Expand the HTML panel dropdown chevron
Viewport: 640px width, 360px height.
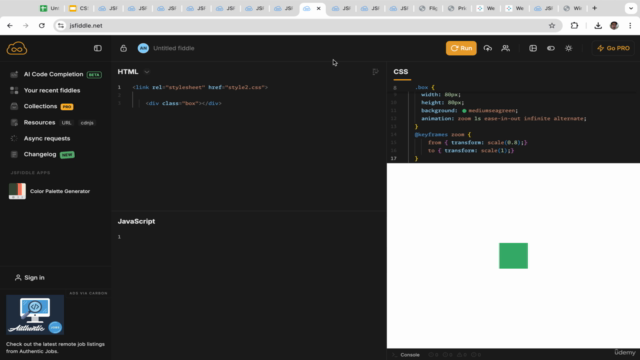147,72
